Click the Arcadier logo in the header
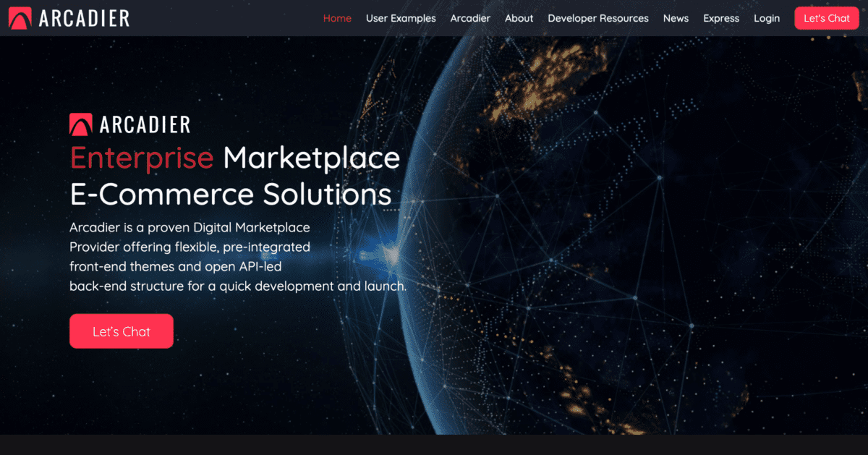The image size is (868, 455). [69, 17]
